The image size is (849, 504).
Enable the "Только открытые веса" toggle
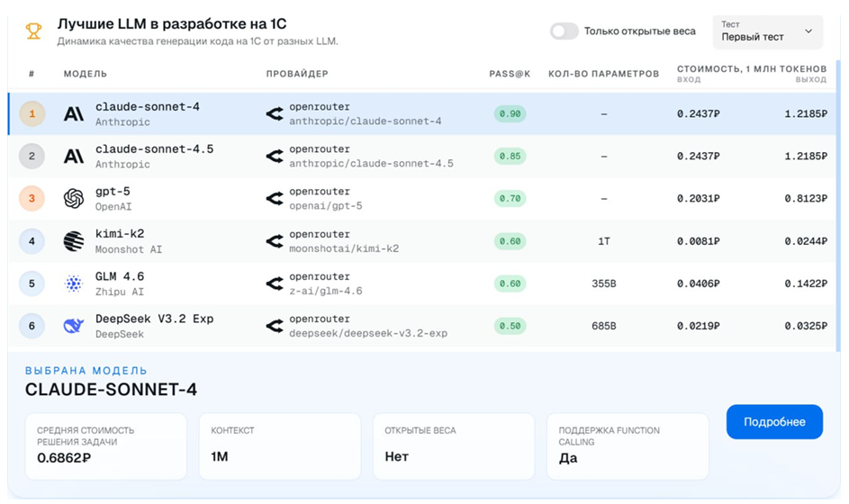tap(564, 31)
